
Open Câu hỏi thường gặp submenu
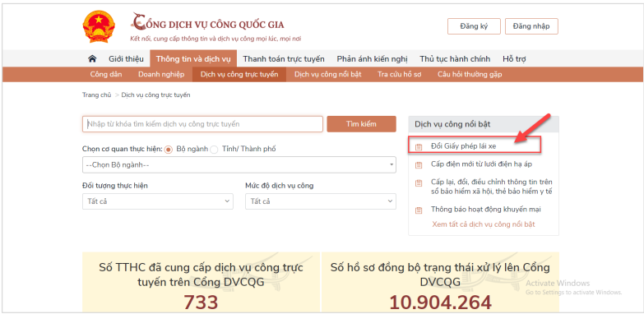[470, 75]
